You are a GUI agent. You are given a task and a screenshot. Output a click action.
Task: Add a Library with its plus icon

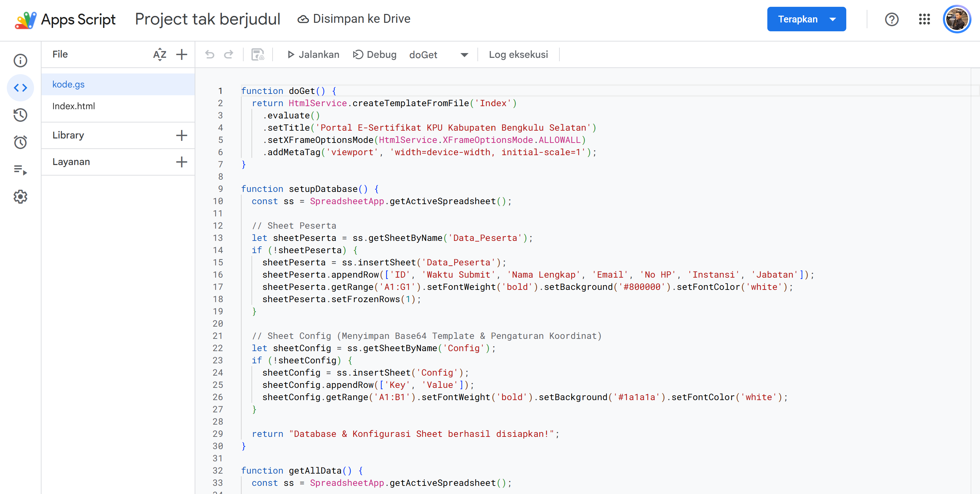tap(181, 135)
